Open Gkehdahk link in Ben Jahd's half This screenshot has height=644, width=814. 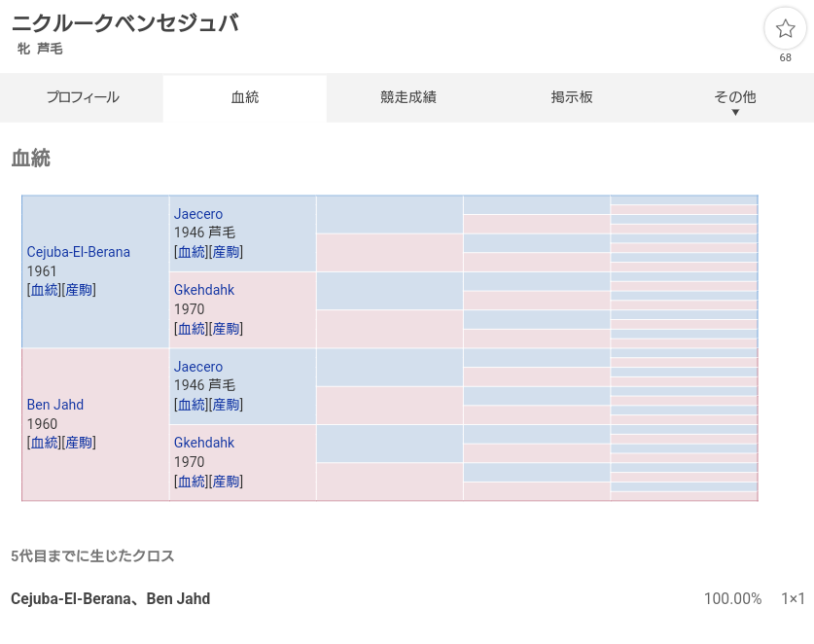click(x=204, y=443)
